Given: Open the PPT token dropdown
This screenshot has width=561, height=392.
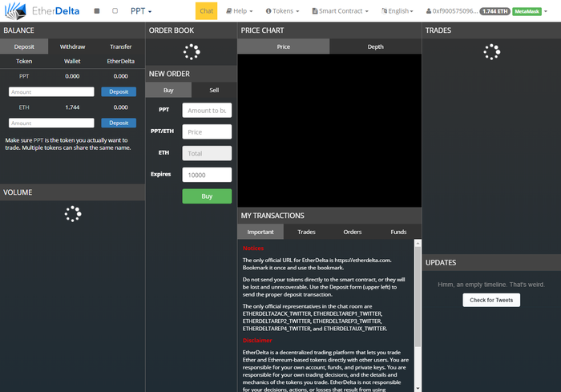Looking at the screenshot, I should tap(141, 11).
